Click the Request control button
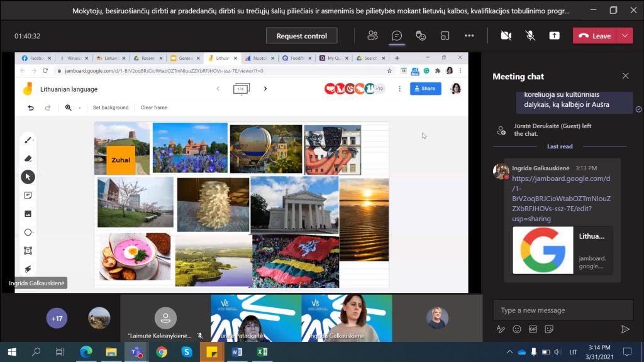Viewport: 644px width, 362px height. [301, 36]
